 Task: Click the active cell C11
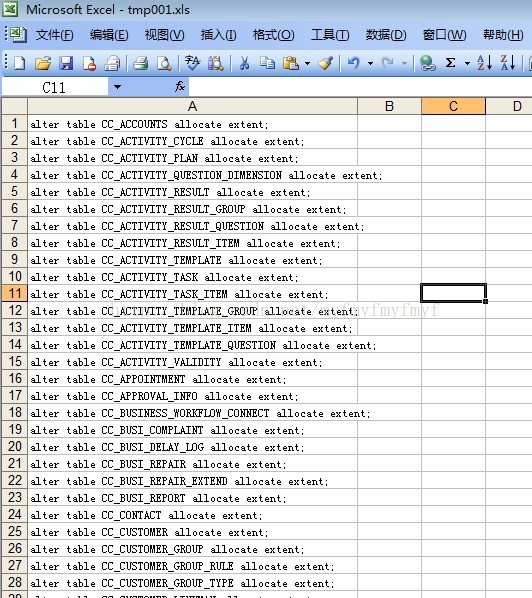pyautogui.click(x=453, y=293)
